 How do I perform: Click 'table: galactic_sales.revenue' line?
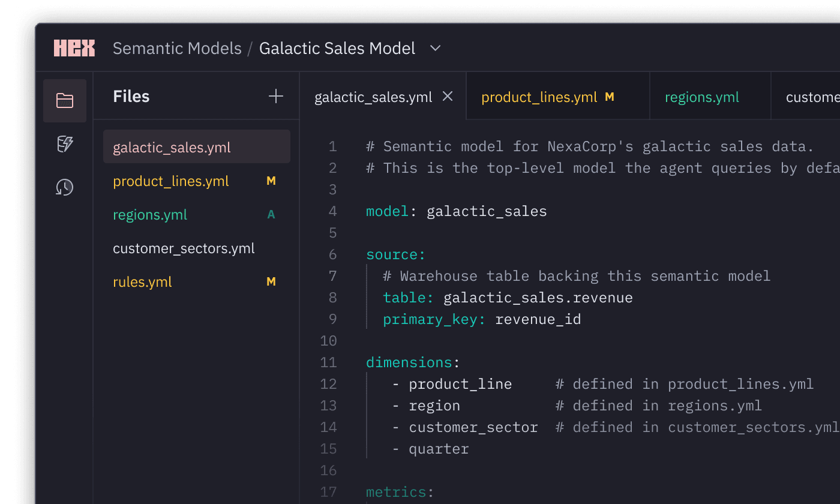coord(508,298)
